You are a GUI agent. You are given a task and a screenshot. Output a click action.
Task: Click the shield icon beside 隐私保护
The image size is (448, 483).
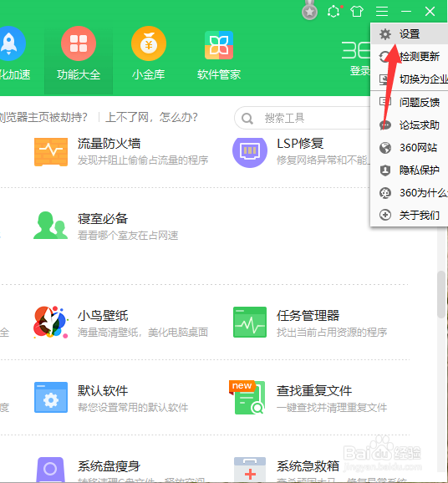[385, 170]
